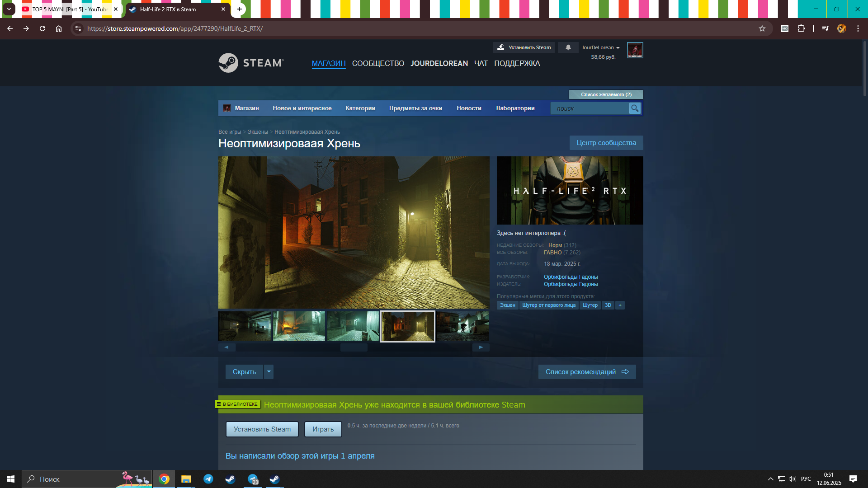Bookmark page with the star icon

tap(762, 28)
